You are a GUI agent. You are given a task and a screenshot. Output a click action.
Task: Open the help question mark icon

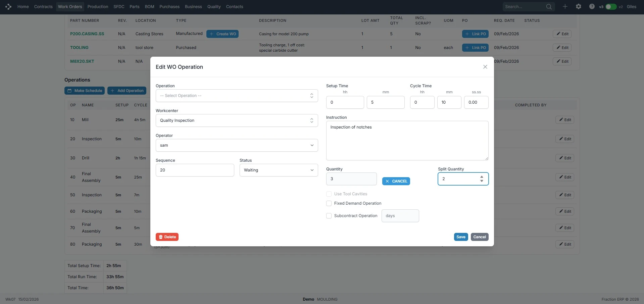click(x=592, y=7)
